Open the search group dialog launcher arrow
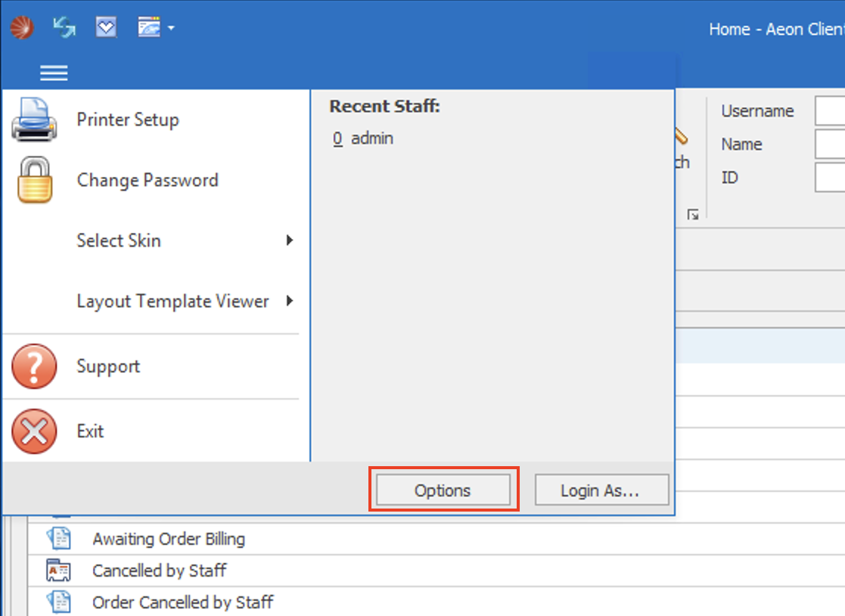The image size is (845, 616). coord(692,215)
